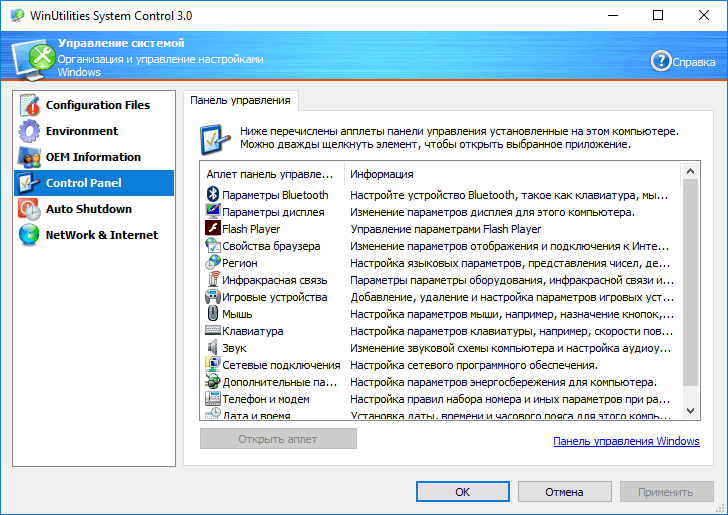Switch to the Environment section
This screenshot has width=728, height=515.
coord(94,131)
